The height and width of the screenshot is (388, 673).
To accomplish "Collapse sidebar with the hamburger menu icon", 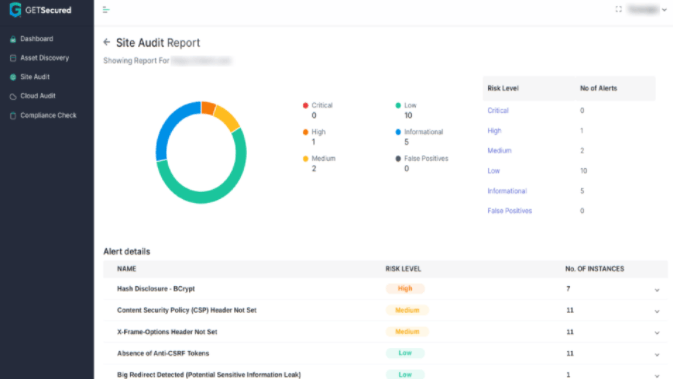I will tap(106, 10).
